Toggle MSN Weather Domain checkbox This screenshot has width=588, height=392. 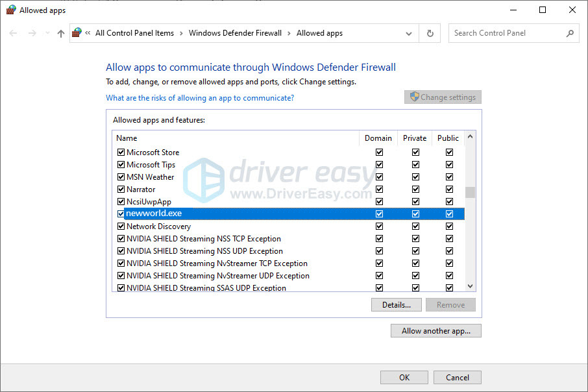[380, 177]
